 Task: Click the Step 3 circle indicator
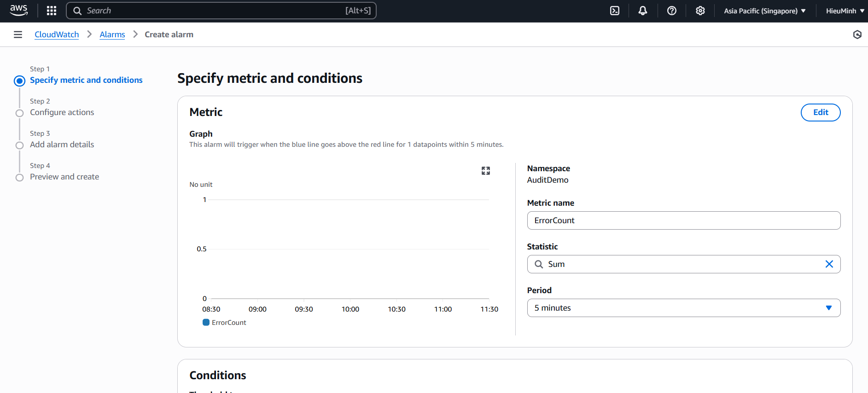pos(19,145)
